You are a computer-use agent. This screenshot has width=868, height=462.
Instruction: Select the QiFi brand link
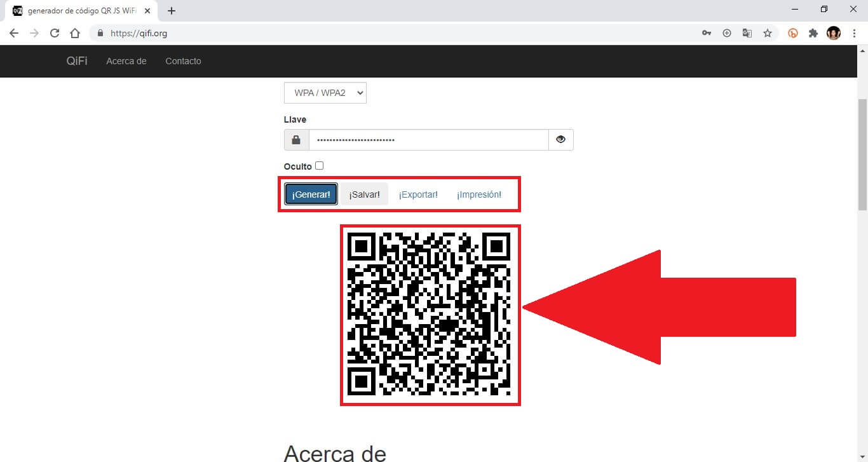[x=77, y=61]
